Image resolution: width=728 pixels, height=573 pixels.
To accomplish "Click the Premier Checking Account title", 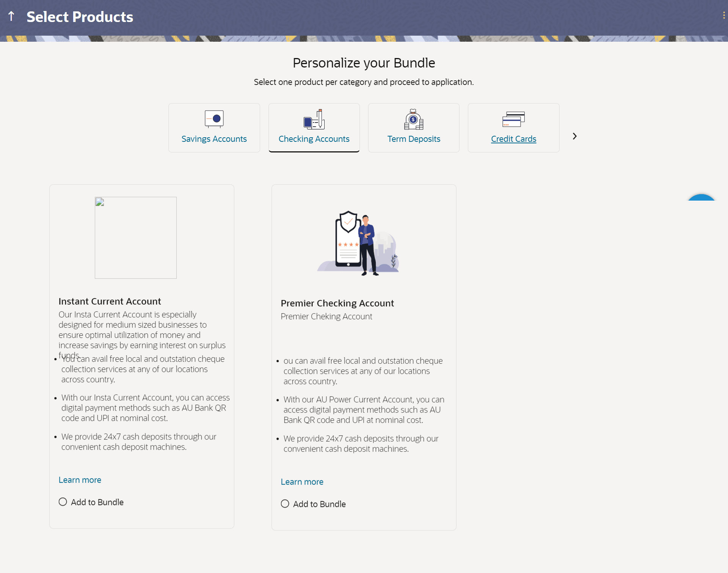I will click(x=337, y=303).
